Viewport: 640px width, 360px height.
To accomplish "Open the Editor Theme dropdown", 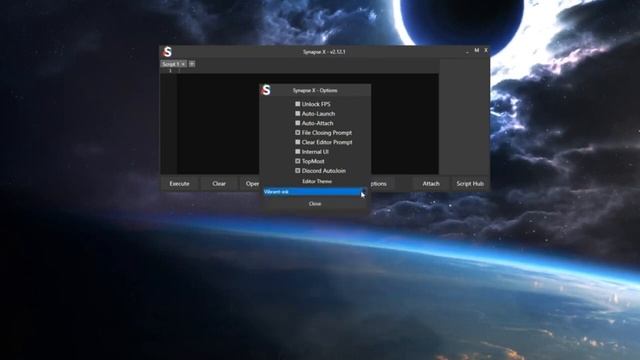I will point(315,191).
